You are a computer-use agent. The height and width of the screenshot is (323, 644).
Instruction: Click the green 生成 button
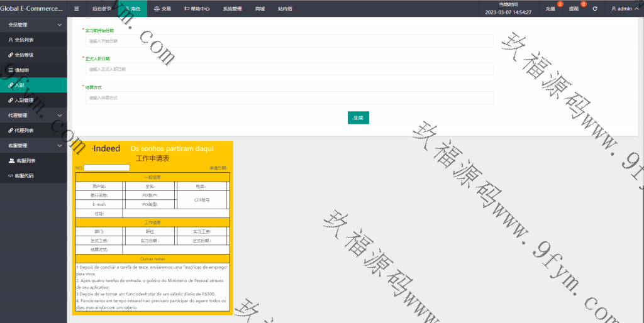pos(358,118)
